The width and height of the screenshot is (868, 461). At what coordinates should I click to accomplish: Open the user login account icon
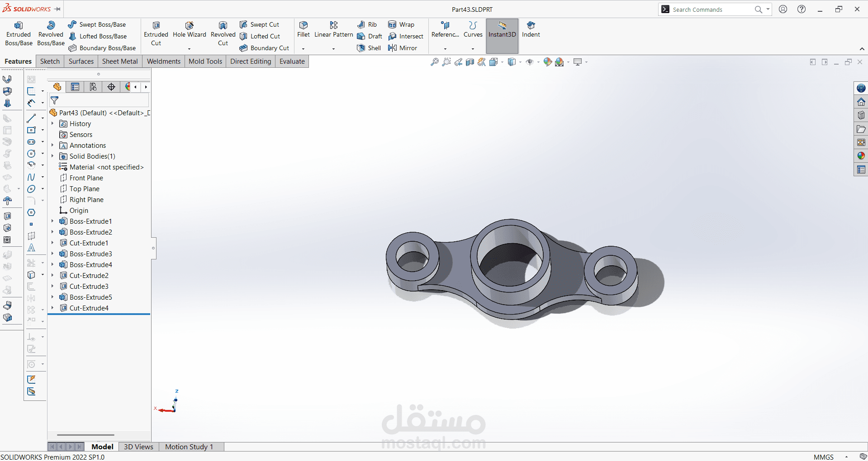(x=783, y=9)
